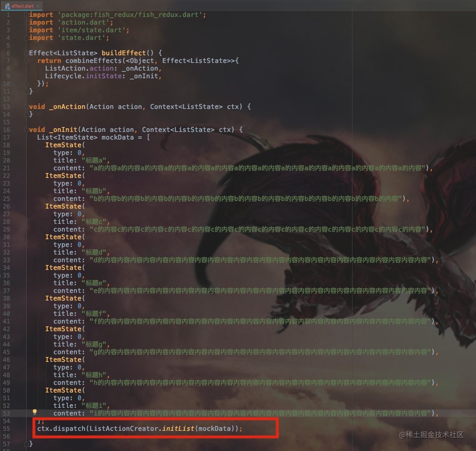This screenshot has width=476, height=451.
Task: Click the "标题a" title string
Action: coord(94,161)
